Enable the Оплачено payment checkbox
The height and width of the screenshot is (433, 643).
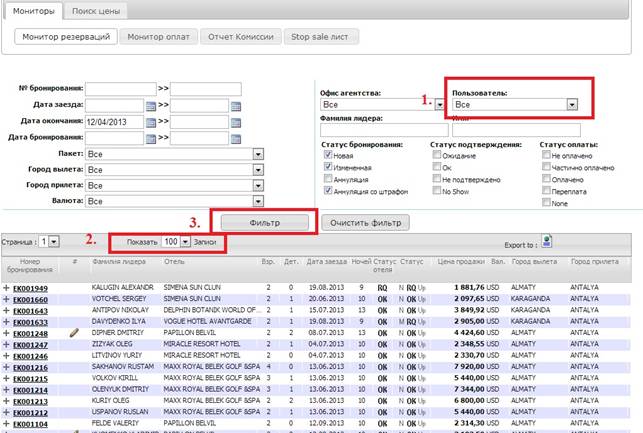tap(546, 178)
